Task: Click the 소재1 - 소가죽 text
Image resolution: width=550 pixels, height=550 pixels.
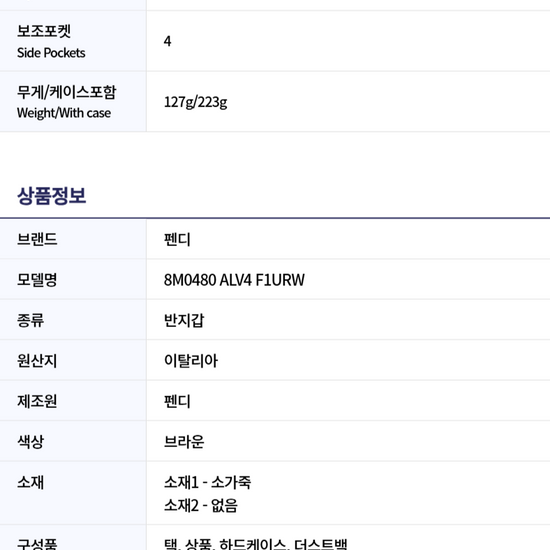Action: pyautogui.click(x=207, y=482)
